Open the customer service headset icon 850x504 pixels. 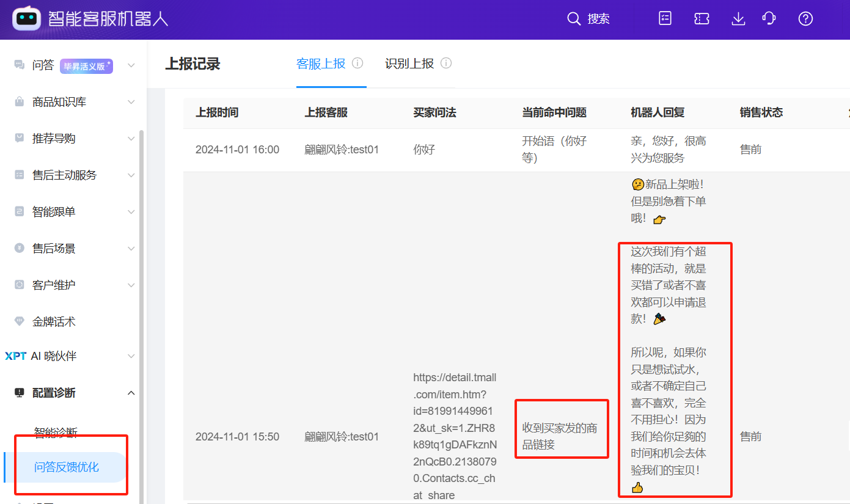[x=769, y=19]
